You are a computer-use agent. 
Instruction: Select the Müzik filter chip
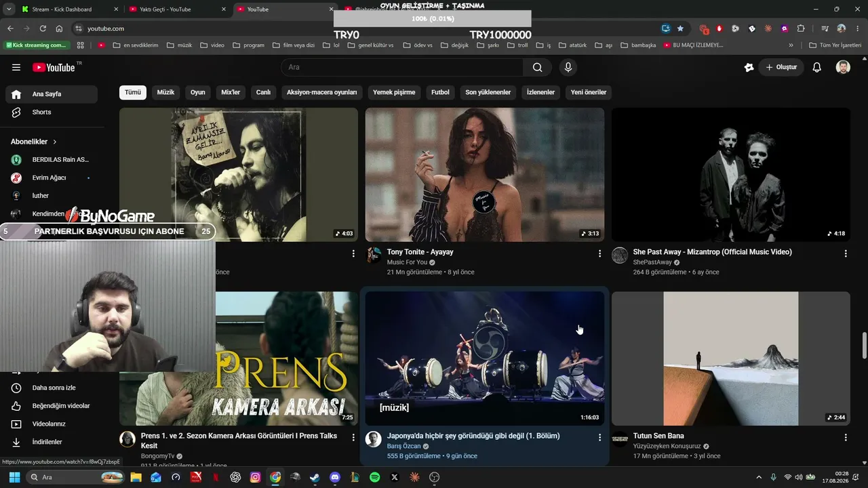[x=165, y=92]
